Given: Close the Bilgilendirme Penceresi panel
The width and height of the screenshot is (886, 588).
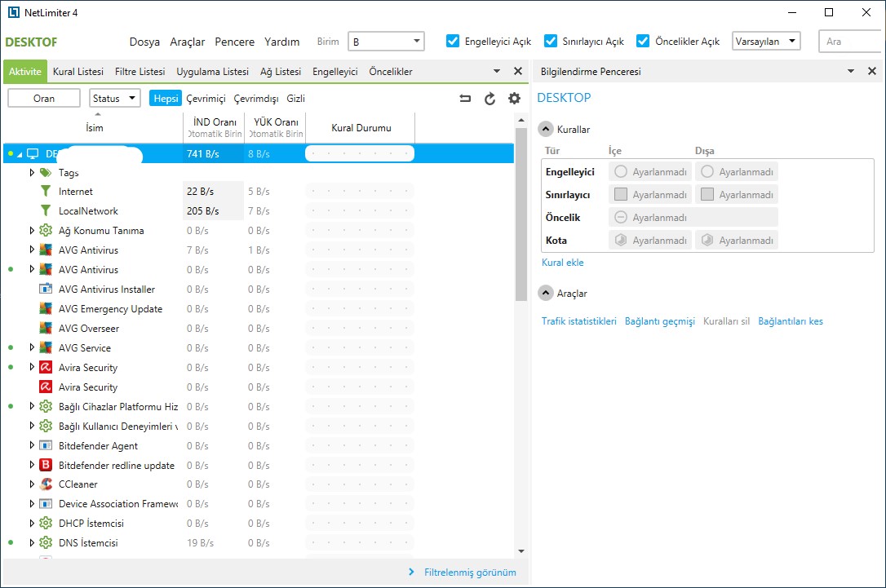Looking at the screenshot, I should coord(872,71).
